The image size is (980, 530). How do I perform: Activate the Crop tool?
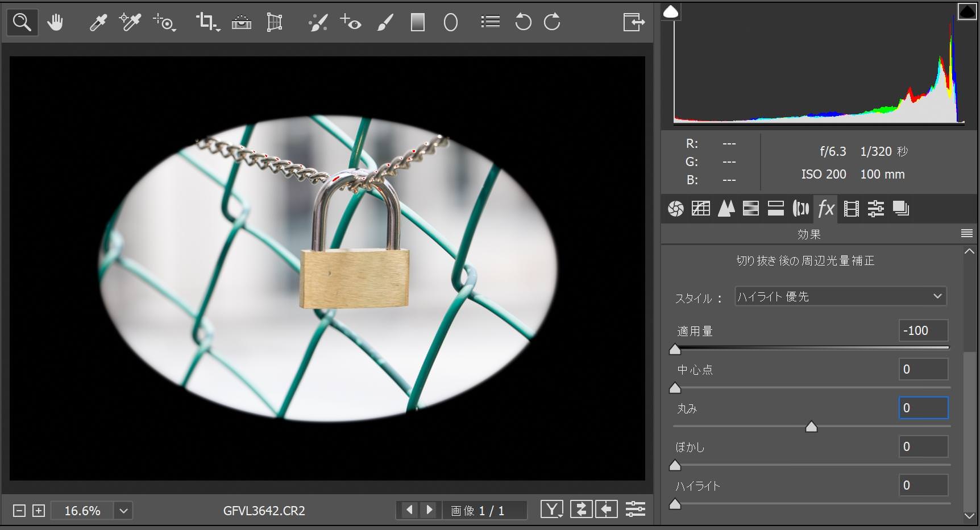[x=206, y=23]
